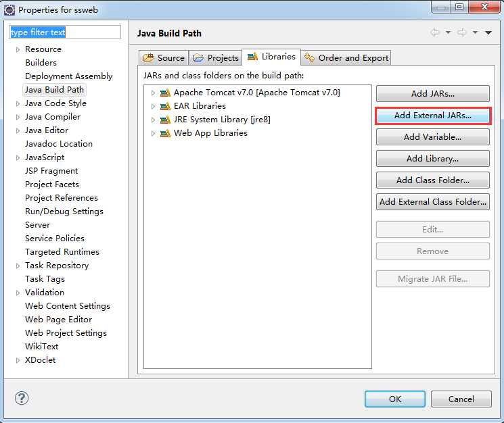Expand the Java Editor category
Viewport: 504px width, 423px height.
point(18,130)
